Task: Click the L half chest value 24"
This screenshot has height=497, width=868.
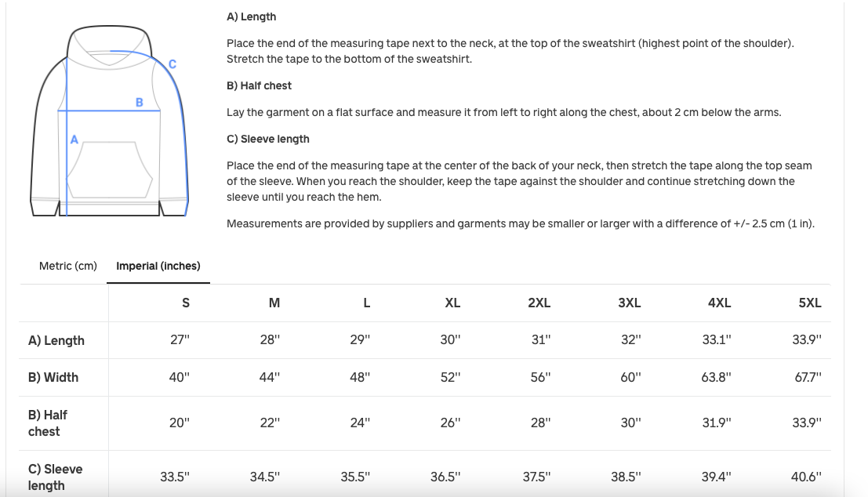Action: pyautogui.click(x=361, y=423)
